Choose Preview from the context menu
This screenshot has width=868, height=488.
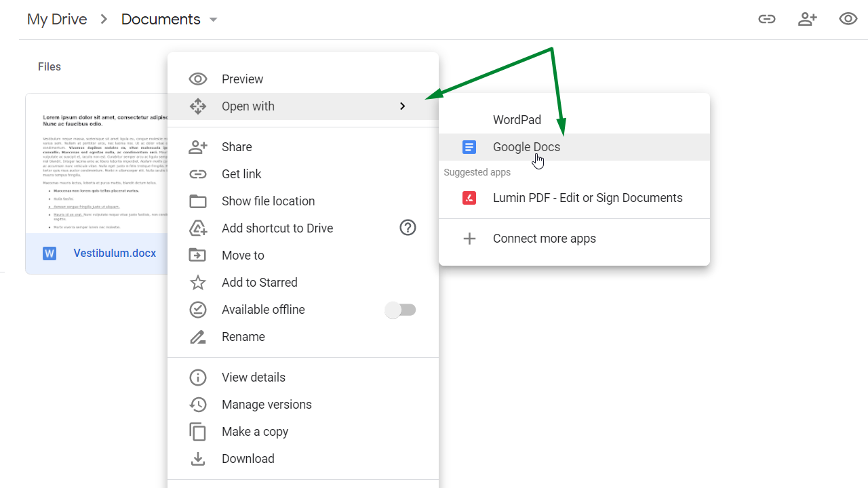tap(303, 79)
